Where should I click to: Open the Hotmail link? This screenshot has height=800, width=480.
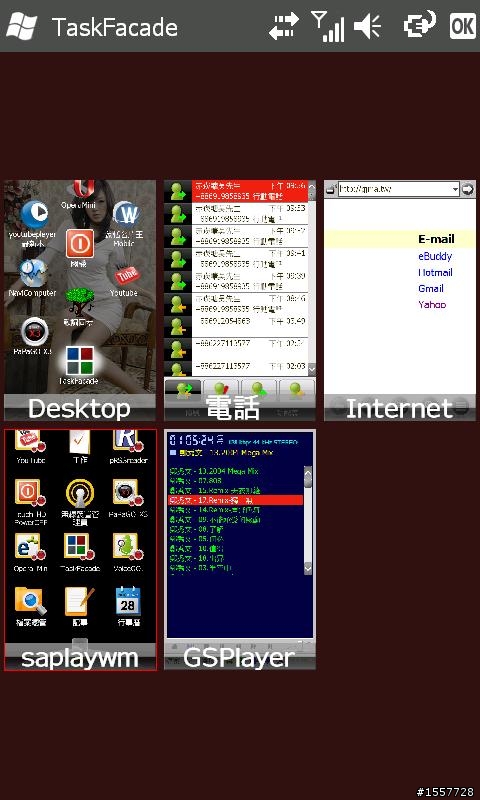pos(435,272)
